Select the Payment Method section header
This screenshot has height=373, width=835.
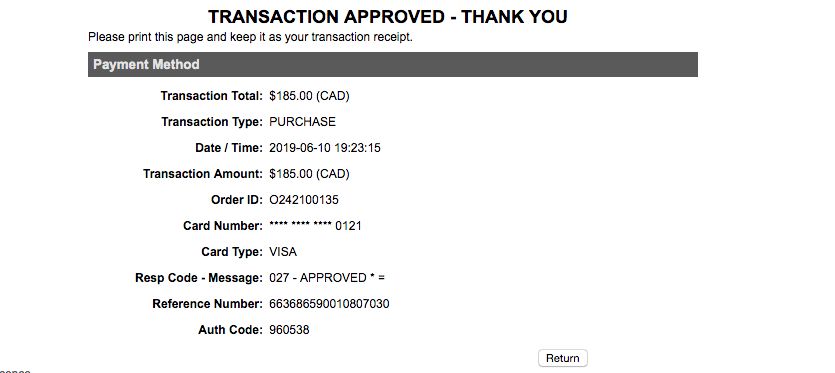click(392, 64)
